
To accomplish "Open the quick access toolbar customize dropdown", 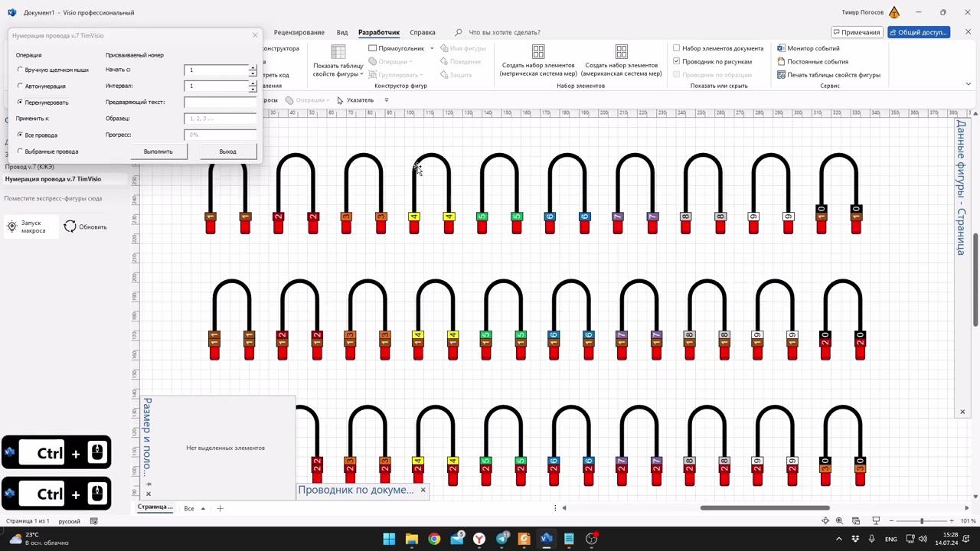I will click(387, 100).
